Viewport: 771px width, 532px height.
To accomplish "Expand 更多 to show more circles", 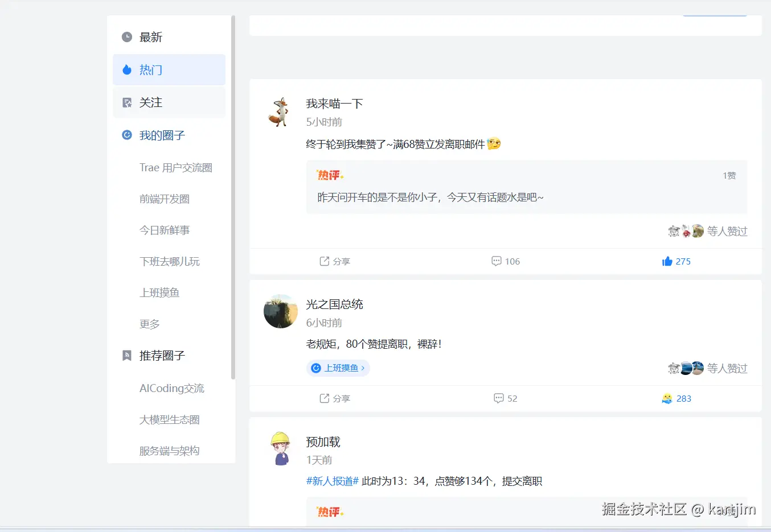I will (149, 324).
